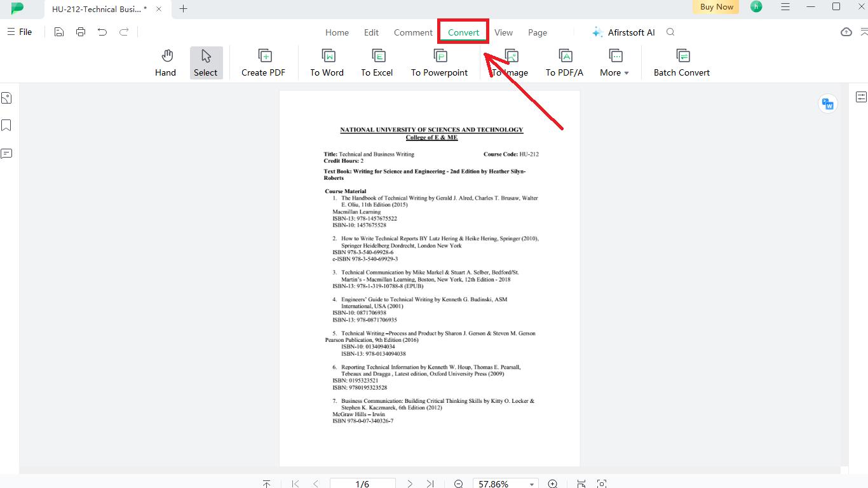Open Afirstsoft AI assistant
The width and height of the screenshot is (868, 488).
(x=623, y=32)
